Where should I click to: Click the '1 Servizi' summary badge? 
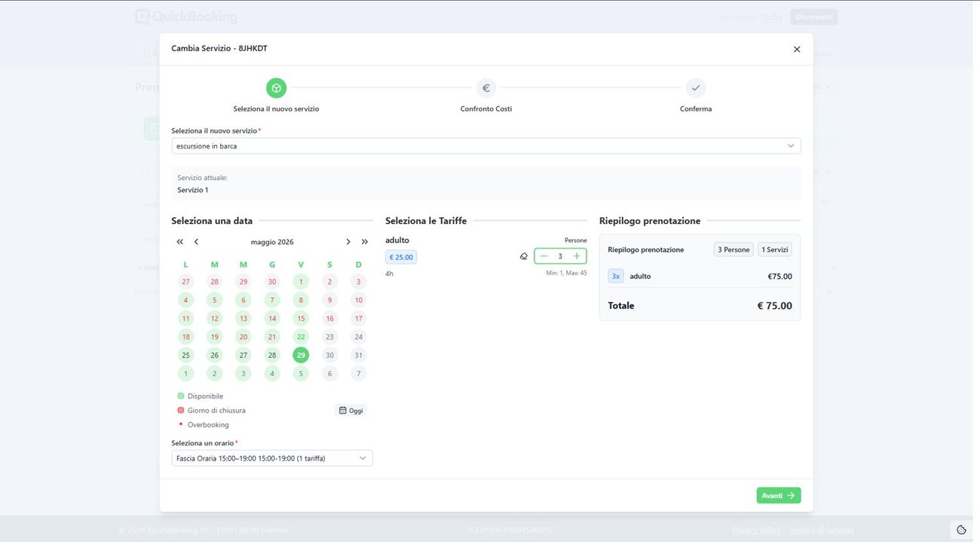pos(775,250)
